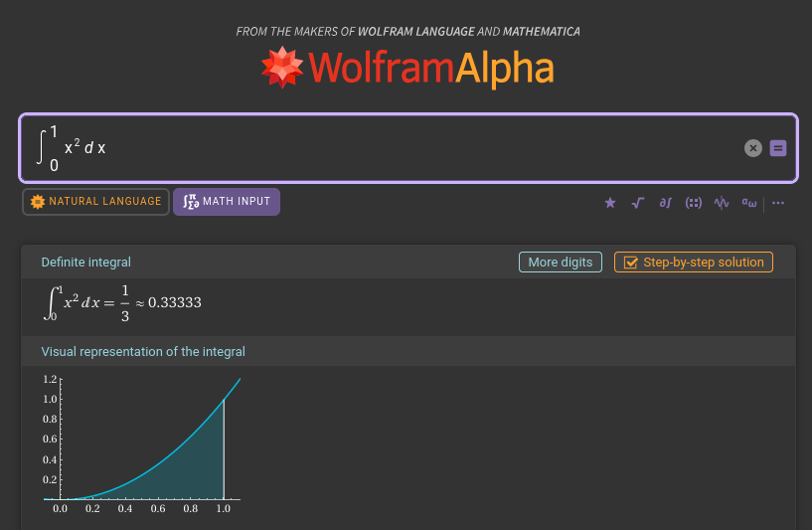The image size is (812, 530).
Task: Click the Visual representation of the integral heading
Action: click(x=143, y=352)
